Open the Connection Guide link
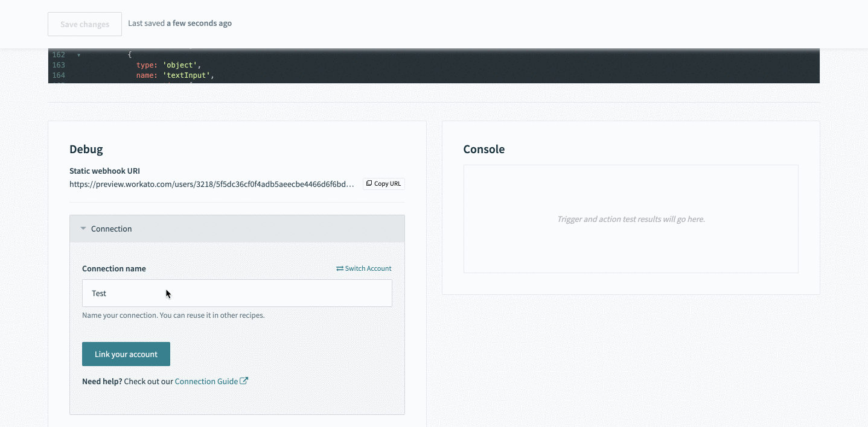The width and height of the screenshot is (868, 427). click(x=206, y=381)
